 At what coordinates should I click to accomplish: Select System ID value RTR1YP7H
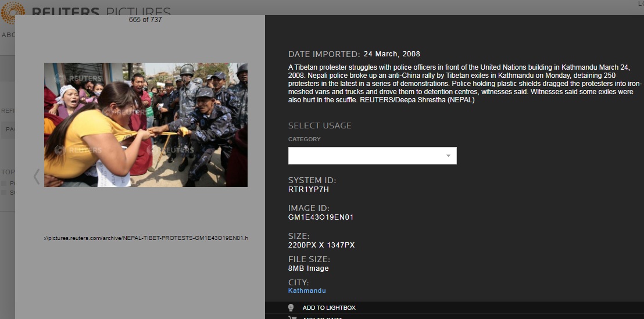309,189
